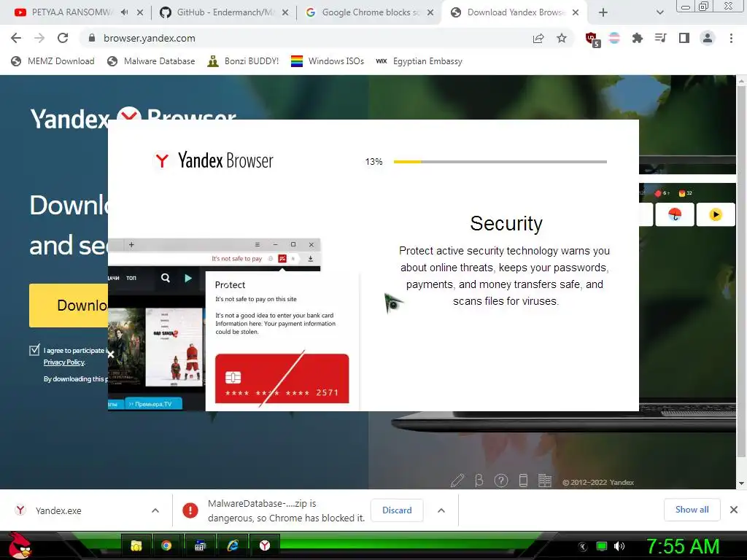Screen dimensions: 747x560
Task: Open the Windows ISOs bookmark
Action: click(x=328, y=61)
